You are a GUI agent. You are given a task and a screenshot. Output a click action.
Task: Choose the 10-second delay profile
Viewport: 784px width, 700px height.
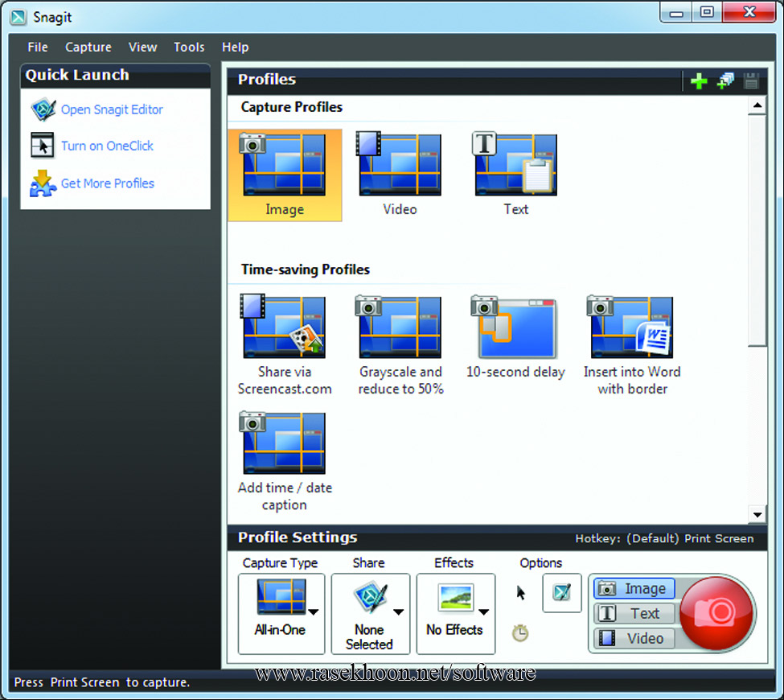click(515, 327)
